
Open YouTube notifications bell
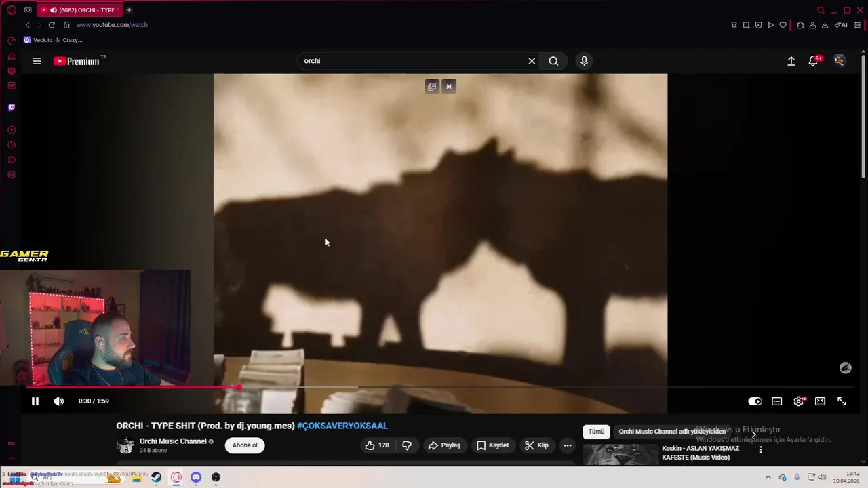point(814,61)
